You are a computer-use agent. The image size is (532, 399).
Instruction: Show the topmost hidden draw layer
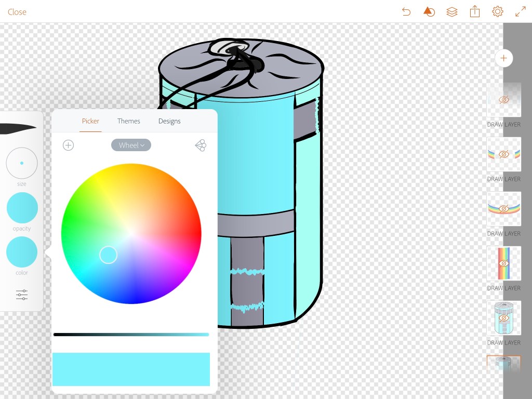click(x=503, y=100)
